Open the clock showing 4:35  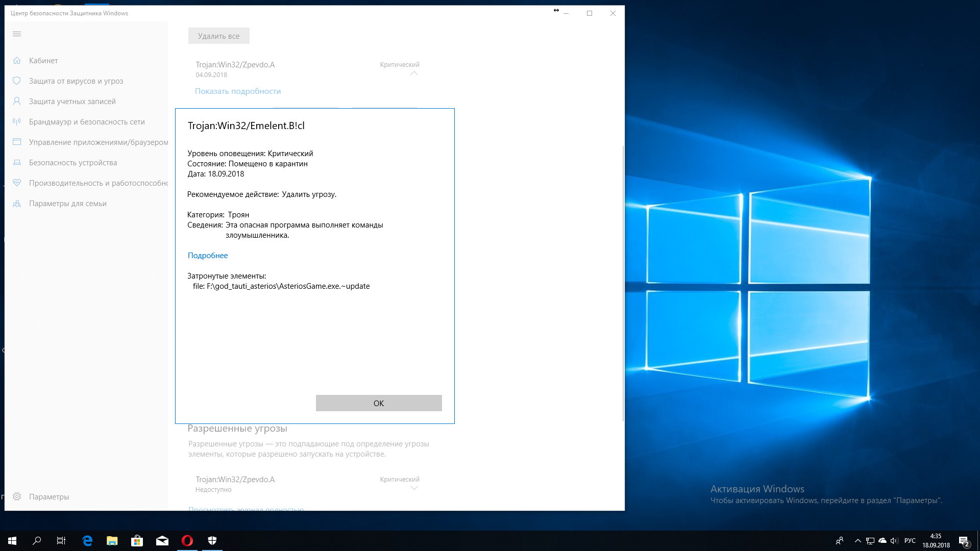pyautogui.click(x=936, y=541)
